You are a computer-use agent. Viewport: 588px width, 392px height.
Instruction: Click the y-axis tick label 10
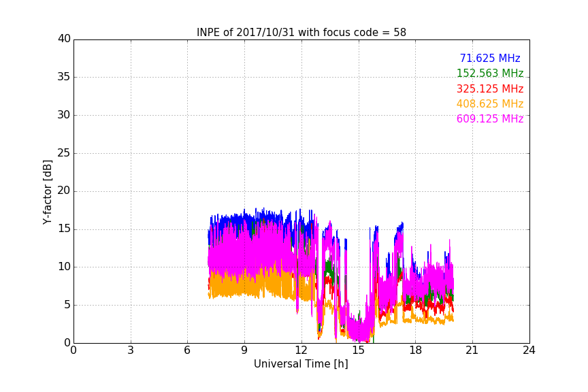[64, 267]
